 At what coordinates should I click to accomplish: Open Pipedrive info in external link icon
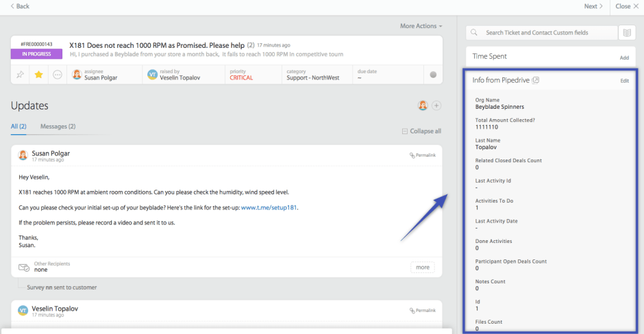point(536,81)
